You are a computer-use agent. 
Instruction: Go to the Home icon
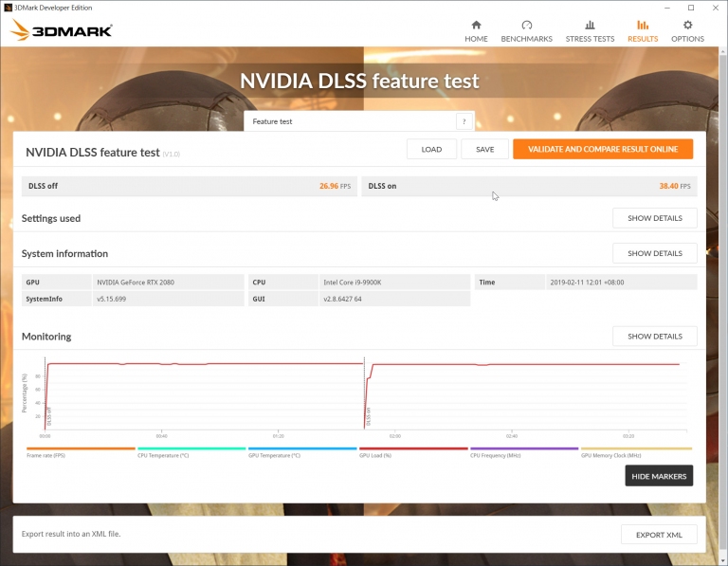coord(476,25)
